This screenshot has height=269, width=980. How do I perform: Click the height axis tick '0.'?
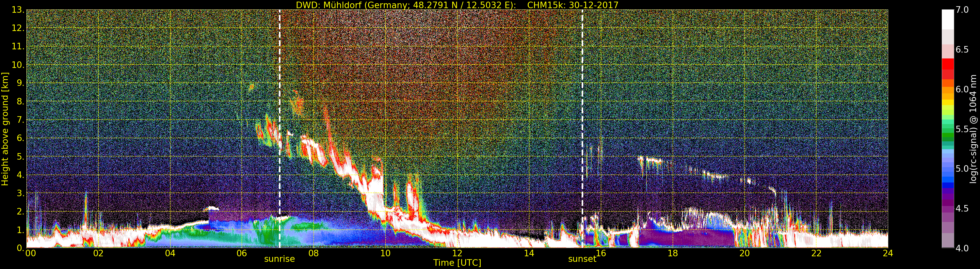(20, 248)
